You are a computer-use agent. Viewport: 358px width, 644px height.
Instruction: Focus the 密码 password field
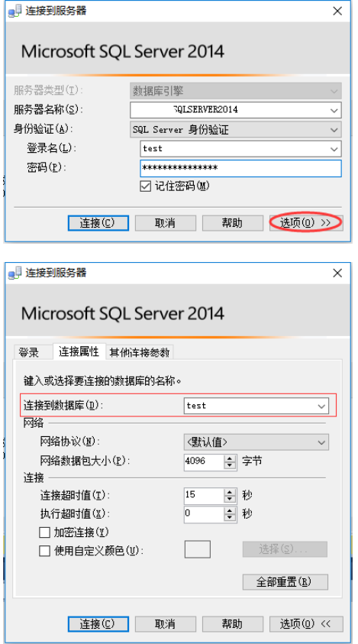click(240, 168)
